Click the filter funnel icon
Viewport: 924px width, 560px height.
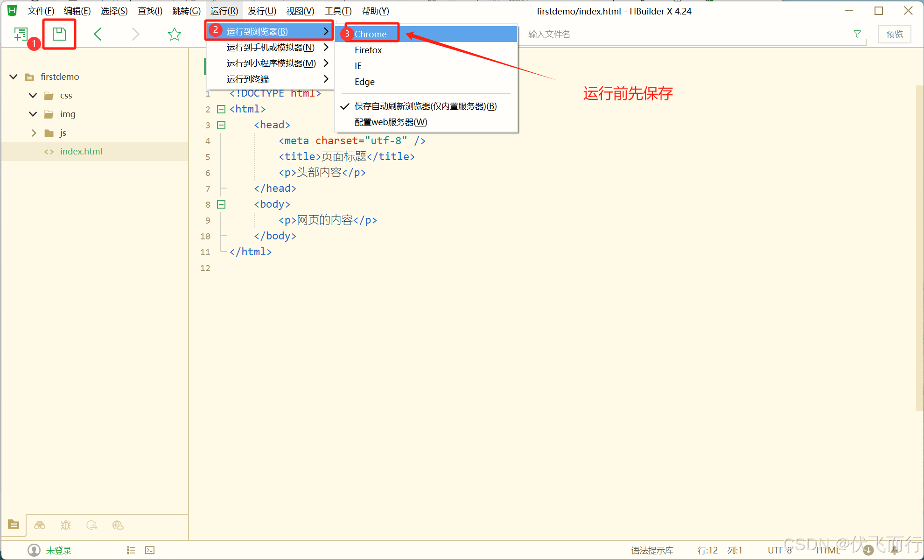(x=857, y=34)
